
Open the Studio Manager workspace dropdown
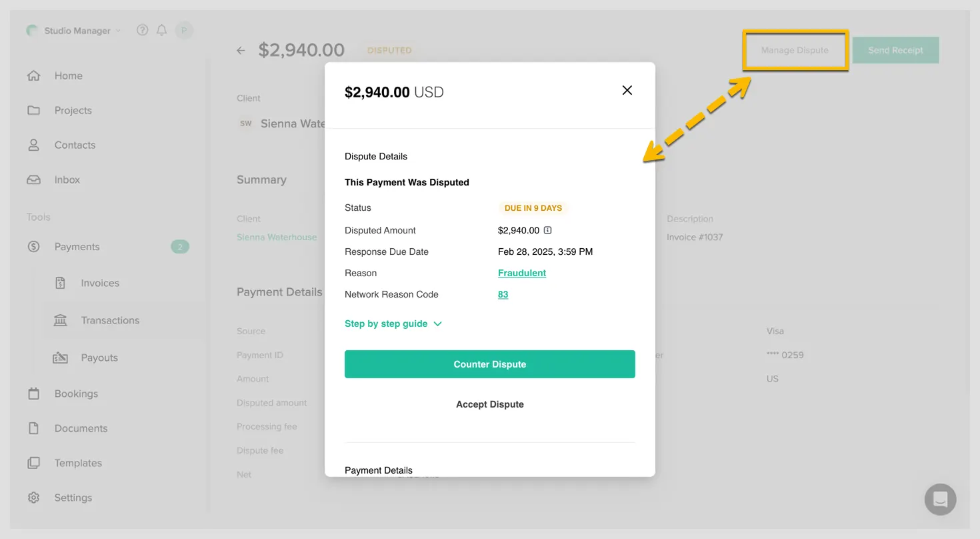pos(77,31)
